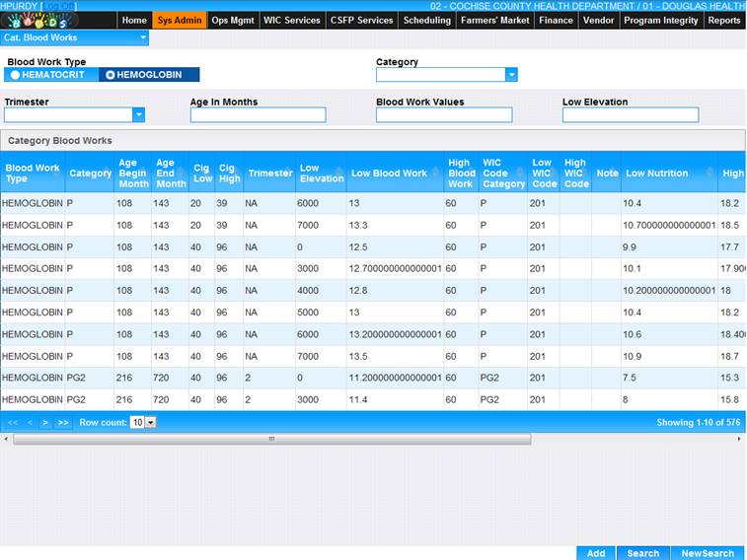This screenshot has height=560, width=747.
Task: Open the WIC Services menu
Action: tap(292, 21)
